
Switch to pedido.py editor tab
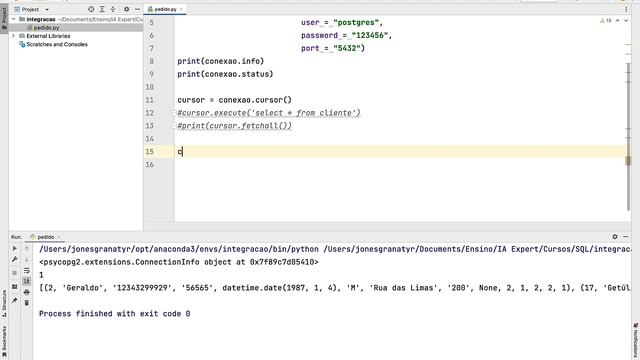(x=165, y=9)
